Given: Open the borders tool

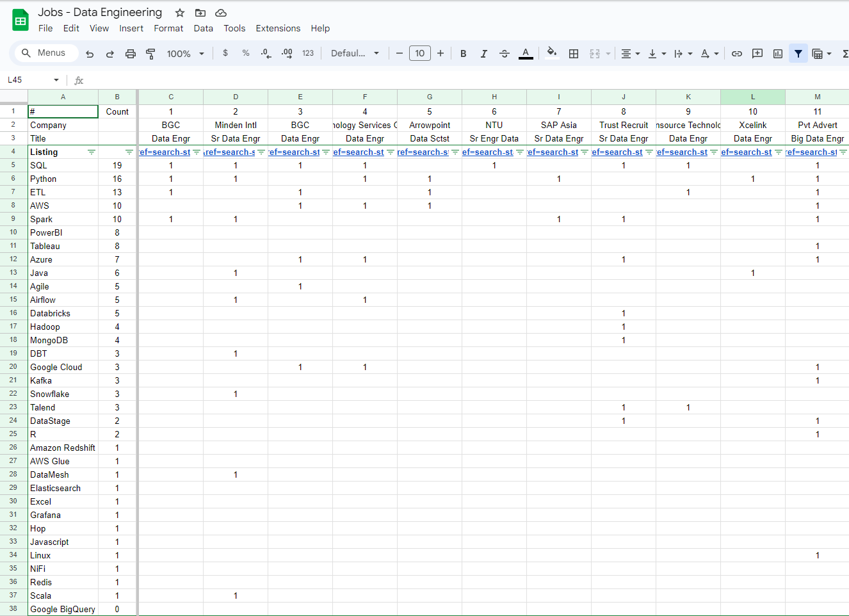Looking at the screenshot, I should (574, 54).
